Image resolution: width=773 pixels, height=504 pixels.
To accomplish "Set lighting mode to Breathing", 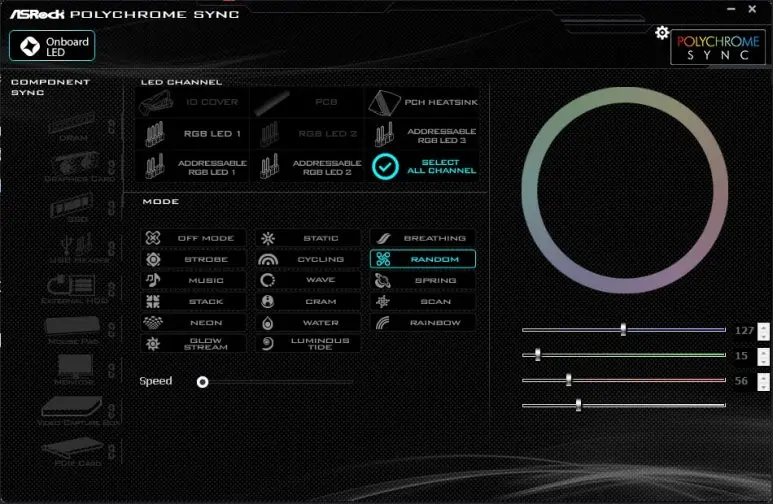I will pos(422,238).
